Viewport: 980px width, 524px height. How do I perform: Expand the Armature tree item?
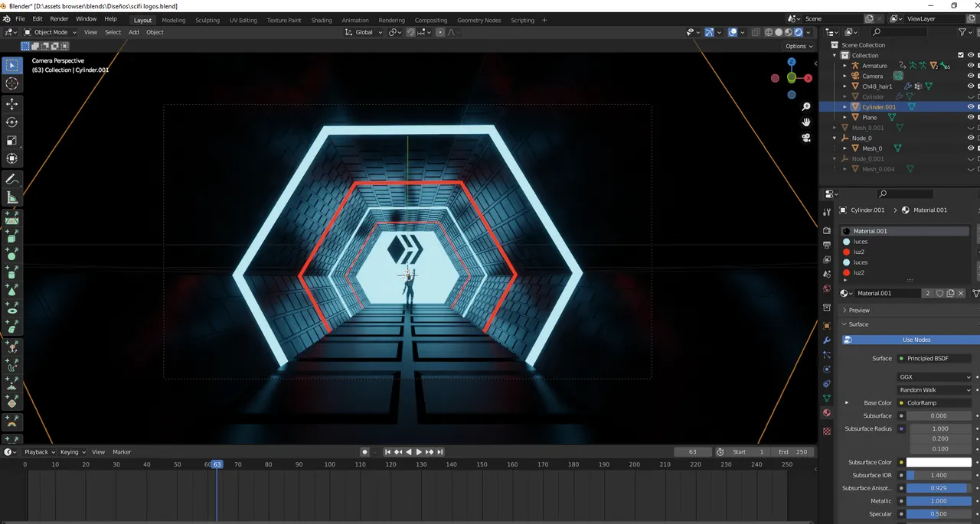[x=844, y=66]
